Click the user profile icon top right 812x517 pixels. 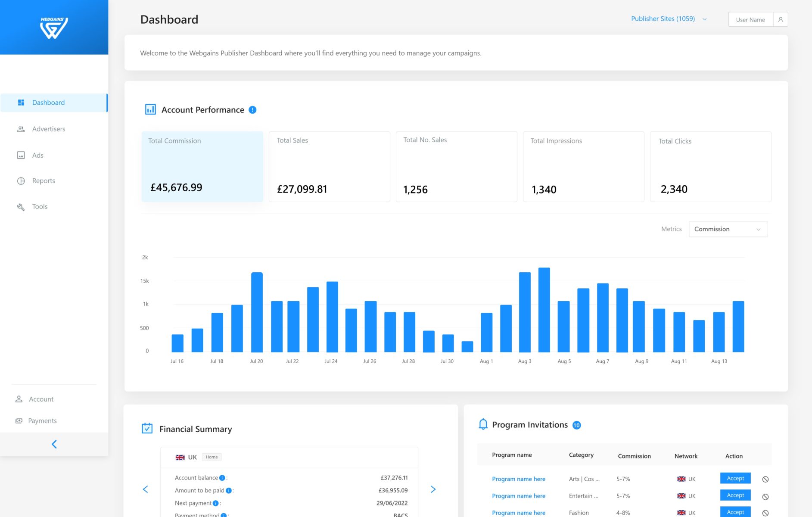click(781, 19)
